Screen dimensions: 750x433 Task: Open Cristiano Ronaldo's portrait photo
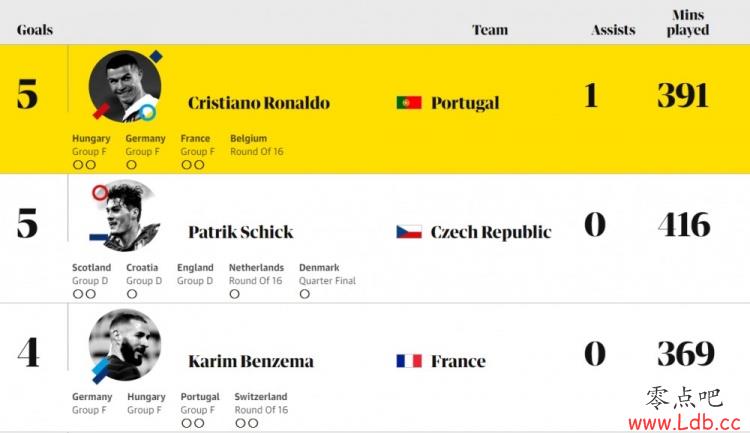click(125, 87)
